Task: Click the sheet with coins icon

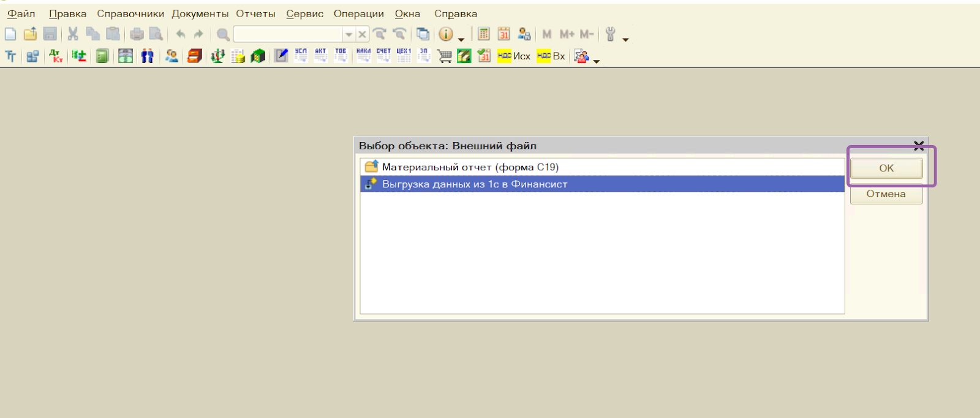Action: tap(238, 56)
